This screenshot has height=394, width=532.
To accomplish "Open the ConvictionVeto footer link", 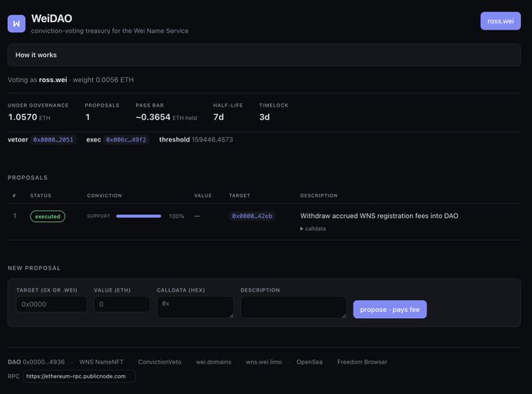I will pyautogui.click(x=160, y=362).
